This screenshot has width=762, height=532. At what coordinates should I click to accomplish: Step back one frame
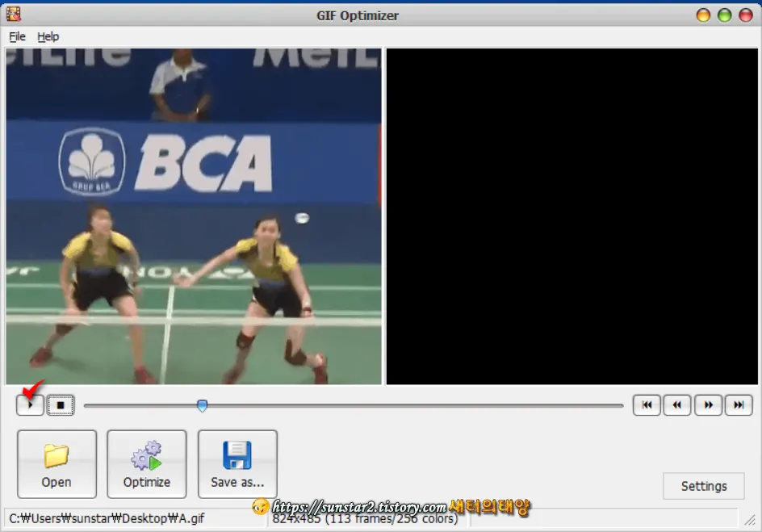677,405
